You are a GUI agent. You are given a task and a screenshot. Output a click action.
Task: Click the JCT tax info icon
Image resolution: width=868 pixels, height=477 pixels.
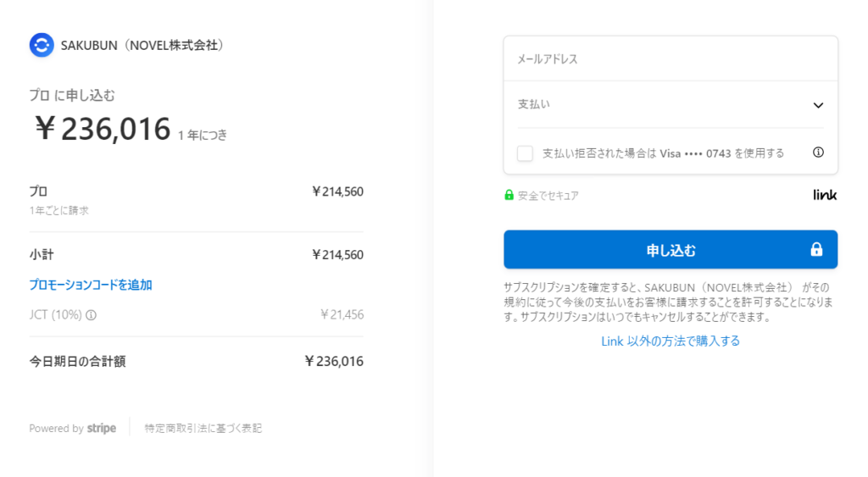92,315
